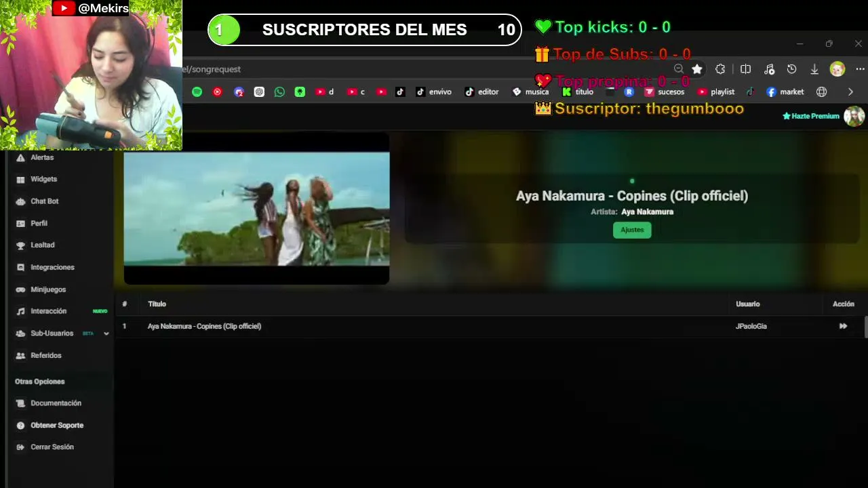
Task: Open browser downloads icon
Action: coord(814,69)
